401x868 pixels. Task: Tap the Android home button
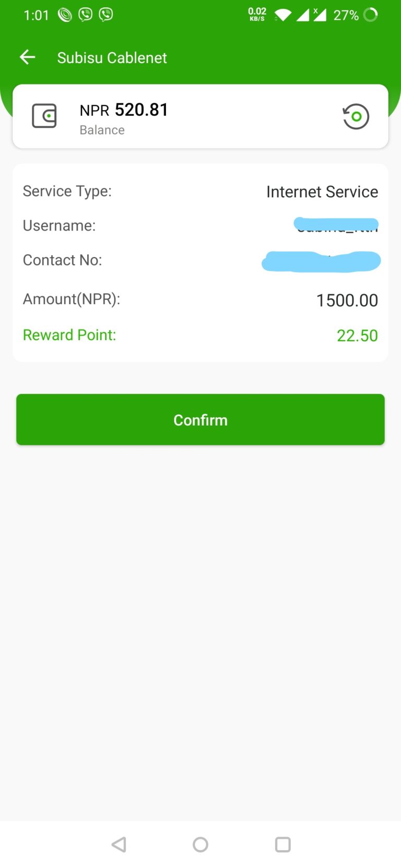200,845
